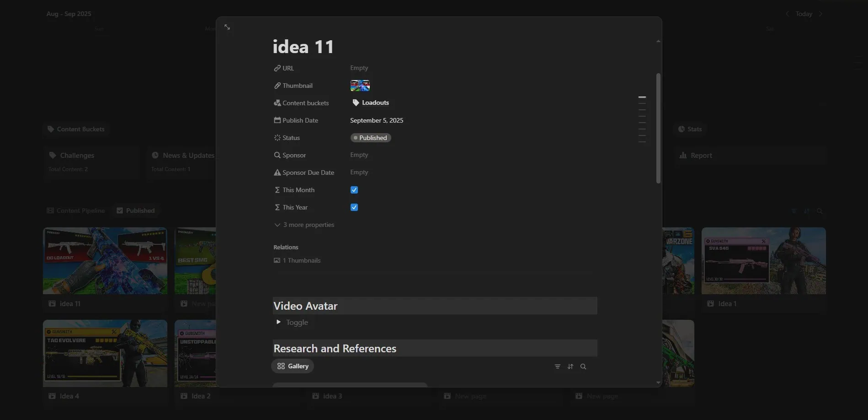Click the sort icon beside Gallery view

pos(570,366)
